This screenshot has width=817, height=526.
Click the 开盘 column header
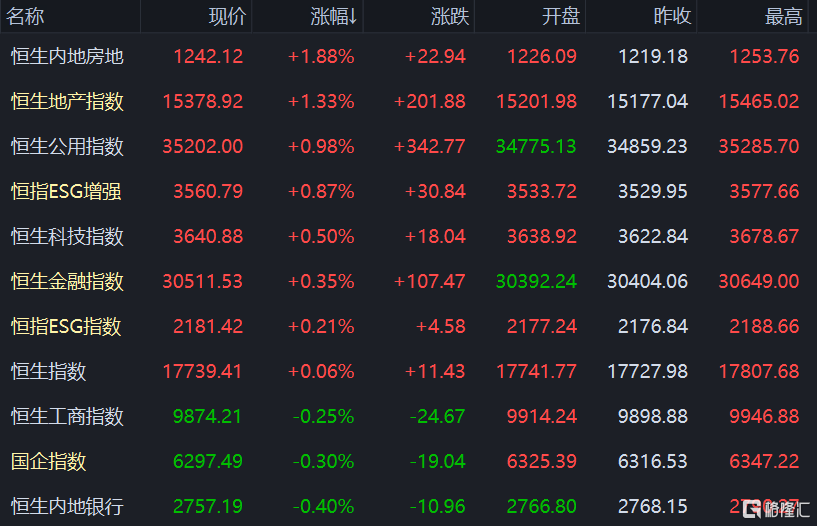[x=561, y=17]
